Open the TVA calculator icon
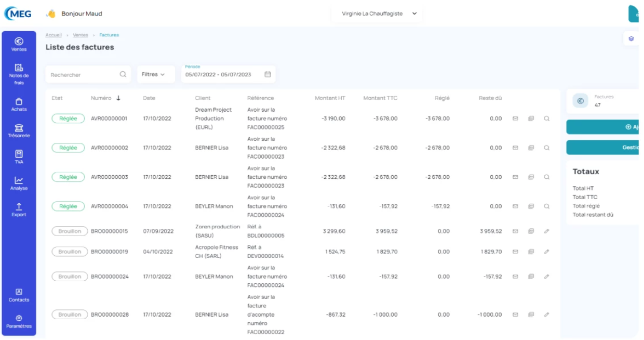The height and width of the screenshot is (340, 644). [19, 157]
